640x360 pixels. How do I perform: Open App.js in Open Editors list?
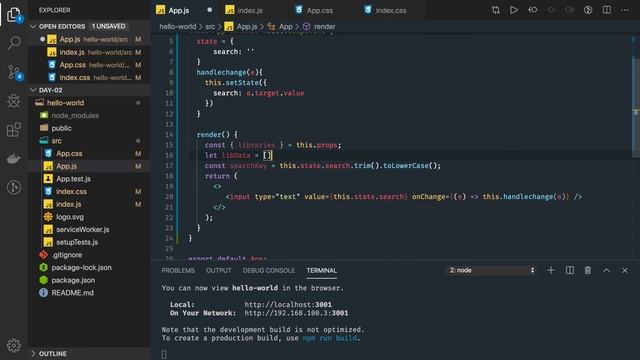89,39
